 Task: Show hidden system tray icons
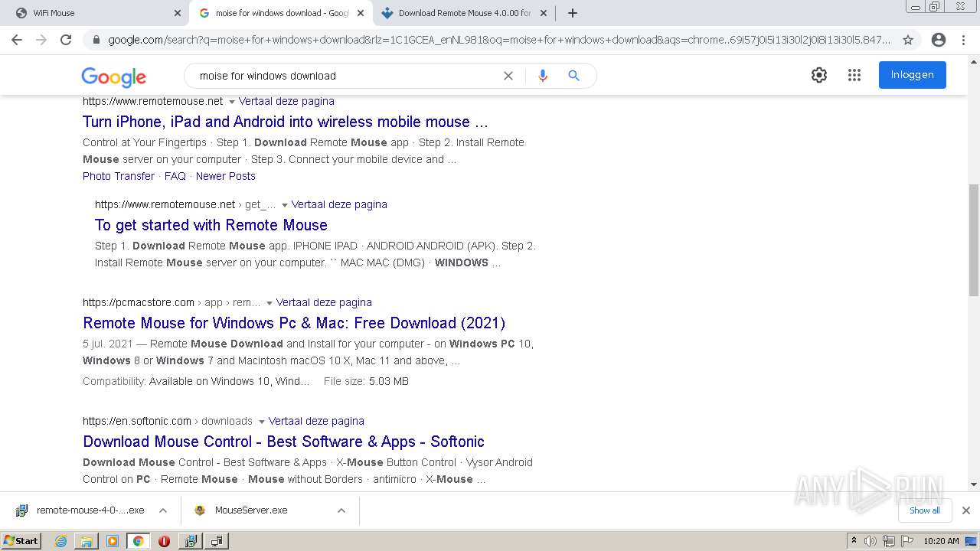point(854,541)
